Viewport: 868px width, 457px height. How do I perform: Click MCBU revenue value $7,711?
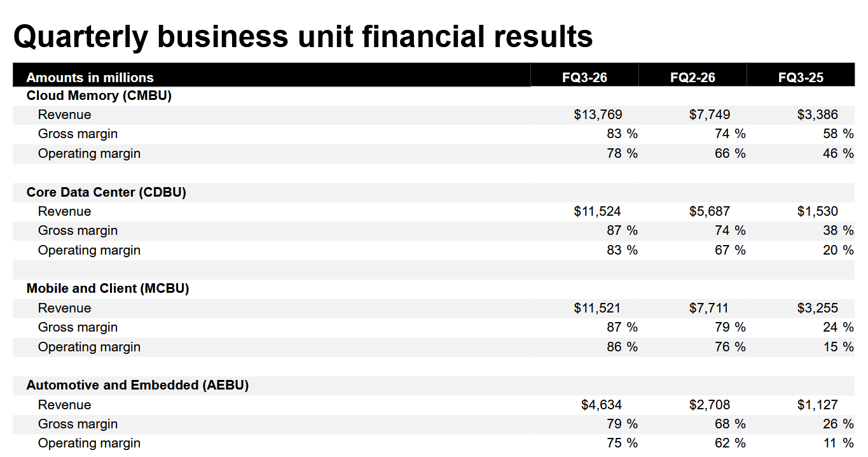click(709, 308)
